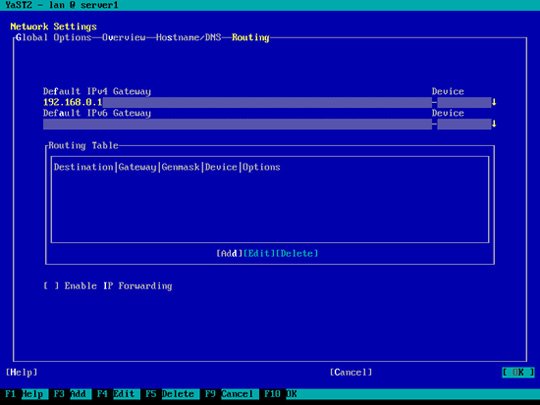Click F1 Help in function key bar

coord(24,394)
